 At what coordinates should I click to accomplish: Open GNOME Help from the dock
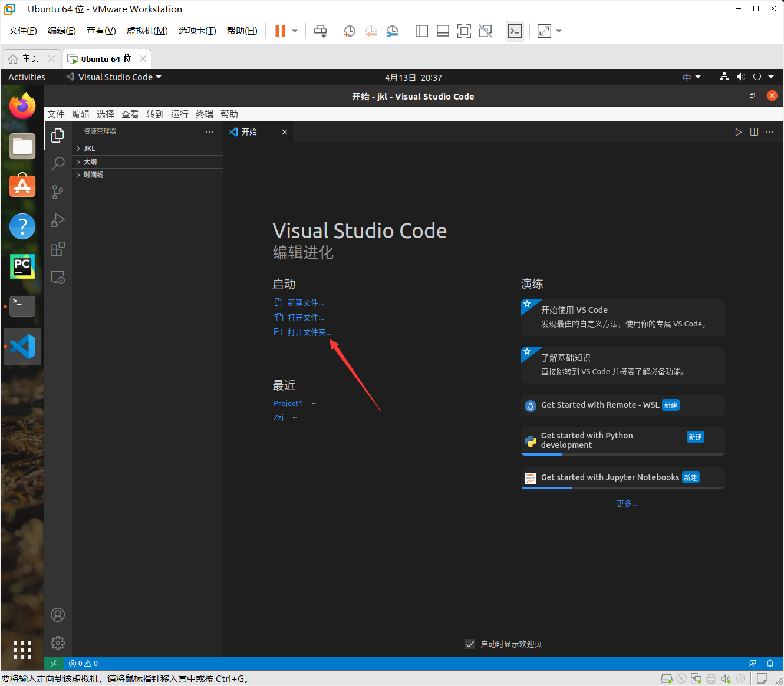(22, 226)
